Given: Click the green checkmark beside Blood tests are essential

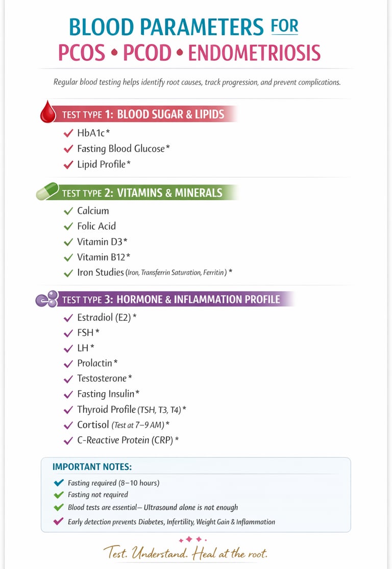Looking at the screenshot, I should click(x=58, y=508).
